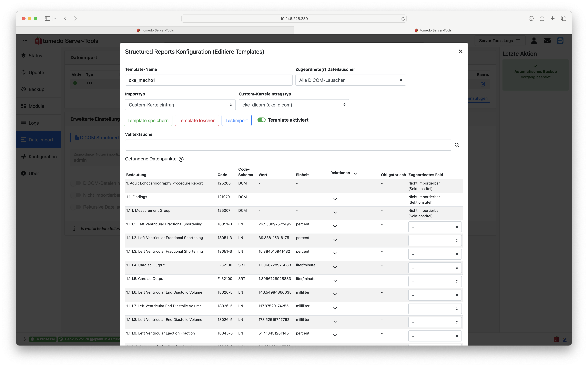588x367 pixels.
Task: Open Custom-Karteieintragstyp dropdown
Action: click(x=294, y=105)
